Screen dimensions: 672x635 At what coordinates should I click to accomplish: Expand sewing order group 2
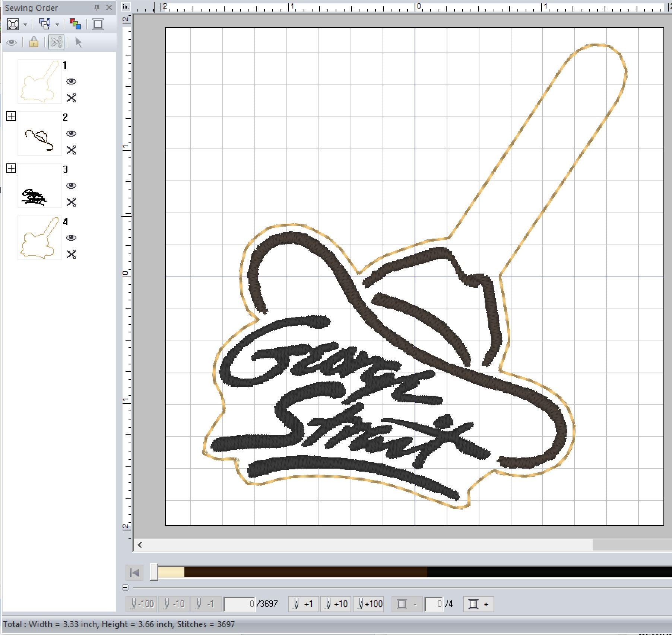(11, 117)
